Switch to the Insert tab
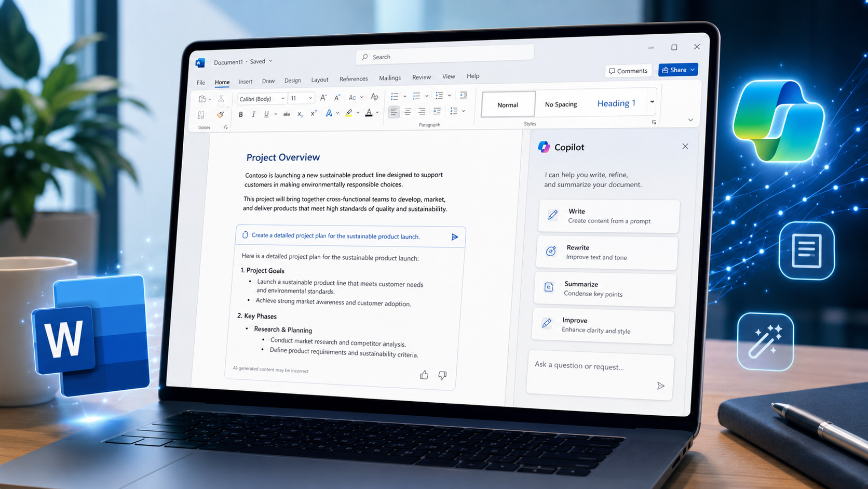 (x=246, y=82)
